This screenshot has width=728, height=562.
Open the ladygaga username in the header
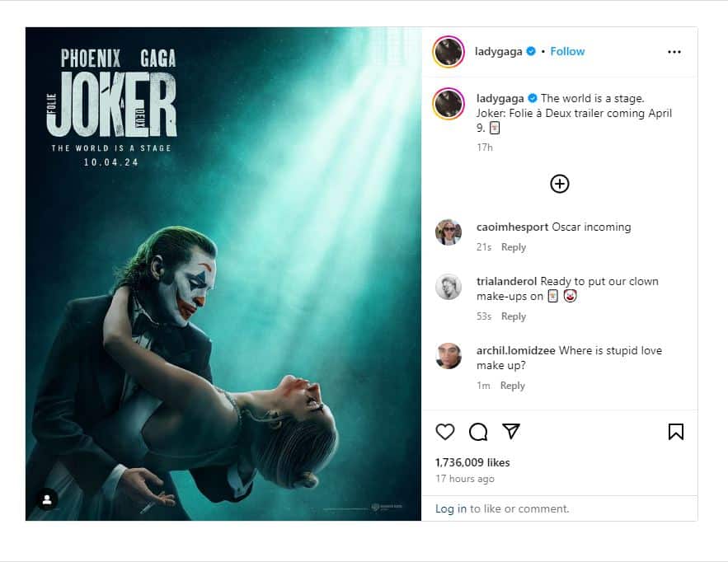coord(498,51)
